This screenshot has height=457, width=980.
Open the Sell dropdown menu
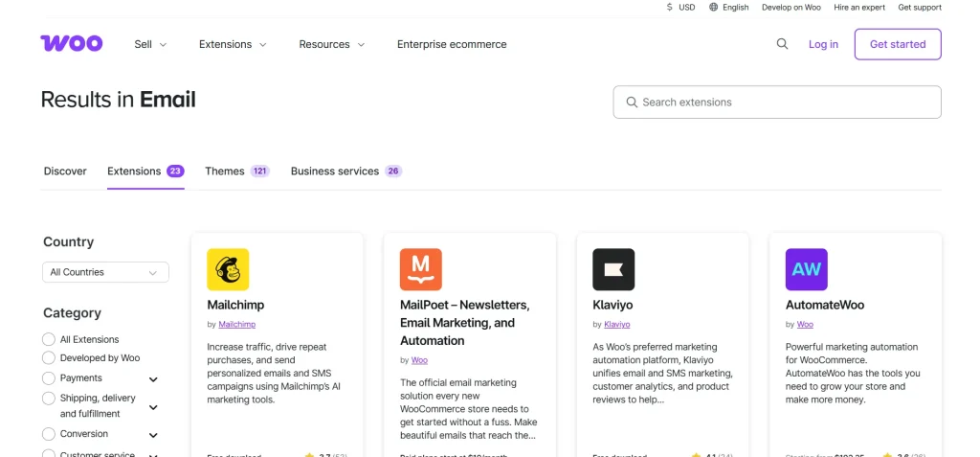coord(150,44)
